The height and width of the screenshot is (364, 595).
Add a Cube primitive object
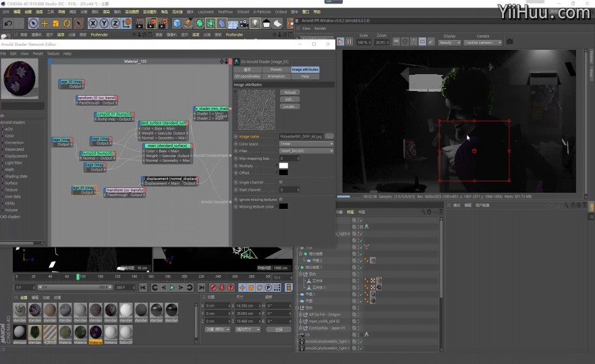[x=177, y=24]
